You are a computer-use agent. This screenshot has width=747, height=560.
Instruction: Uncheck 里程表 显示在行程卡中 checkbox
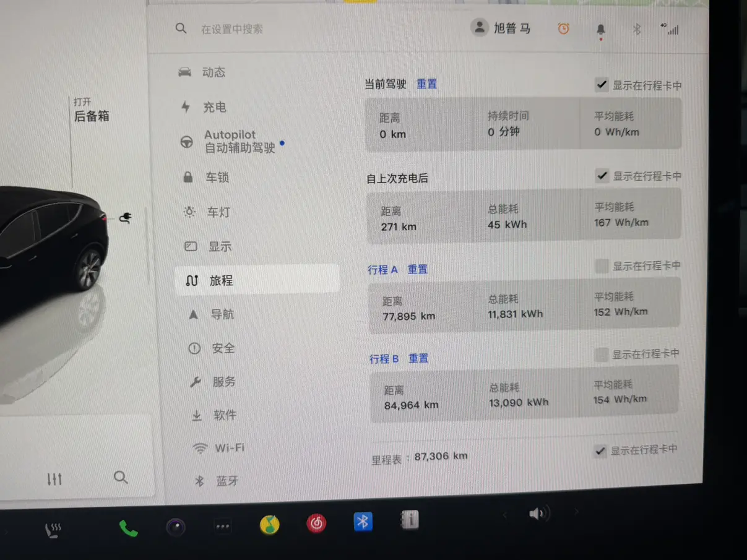click(600, 450)
